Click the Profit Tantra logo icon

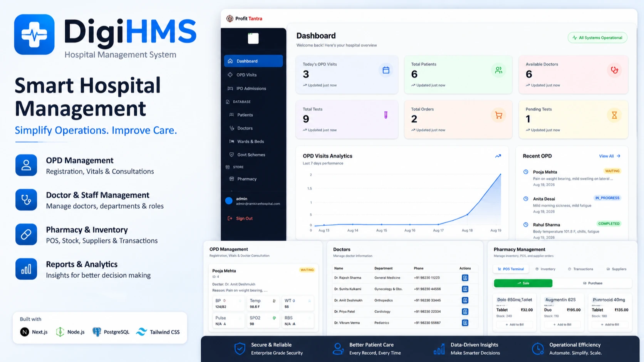click(x=230, y=18)
